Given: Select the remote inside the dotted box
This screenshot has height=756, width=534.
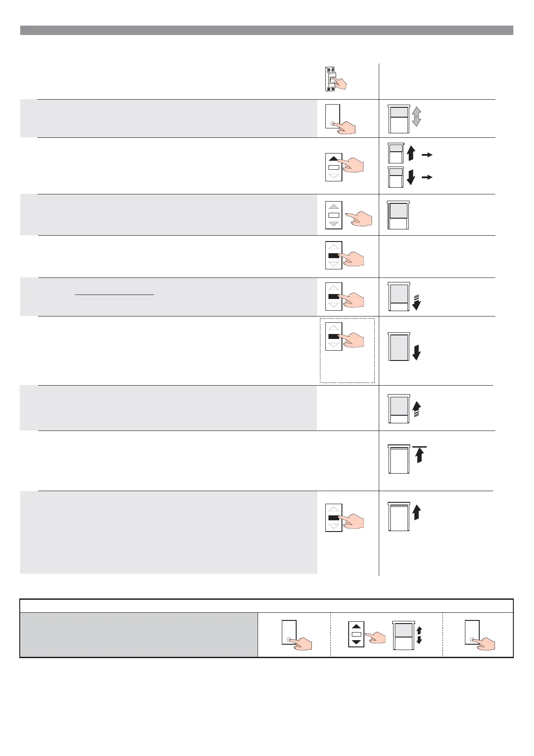Looking at the screenshot, I should click(345, 336).
